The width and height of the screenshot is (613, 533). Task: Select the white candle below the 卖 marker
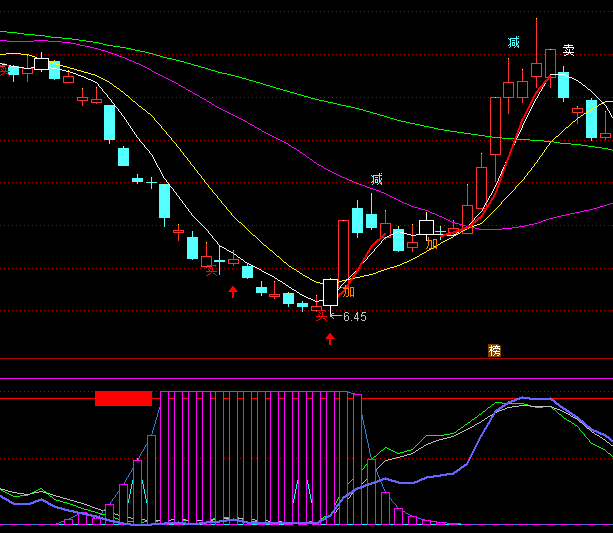563,84
